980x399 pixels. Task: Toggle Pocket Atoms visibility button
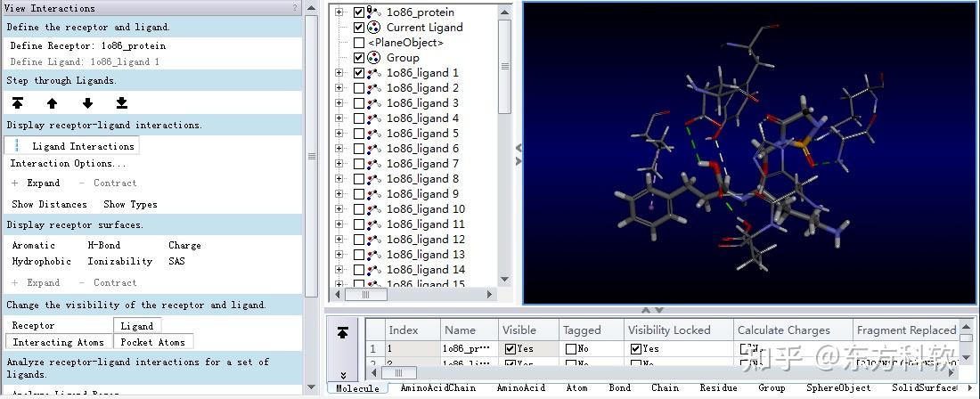pyautogui.click(x=153, y=342)
